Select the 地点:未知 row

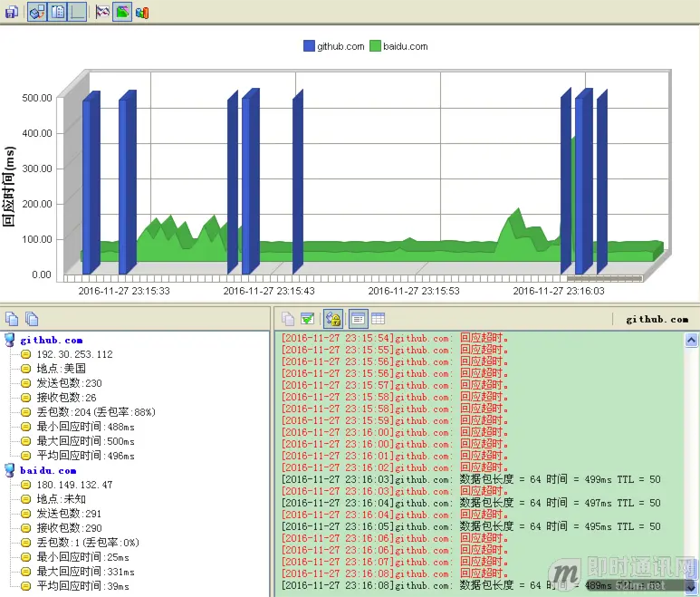pos(62,499)
